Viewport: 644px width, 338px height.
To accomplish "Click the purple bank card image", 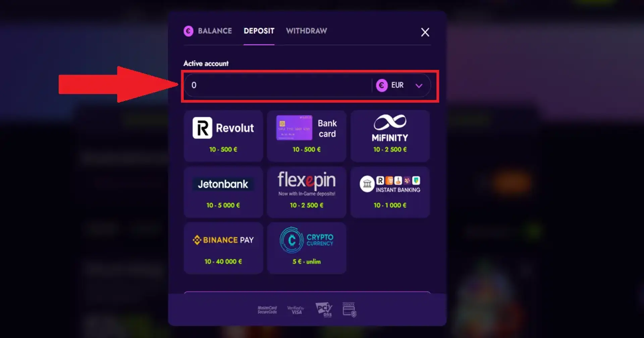I will click(294, 128).
